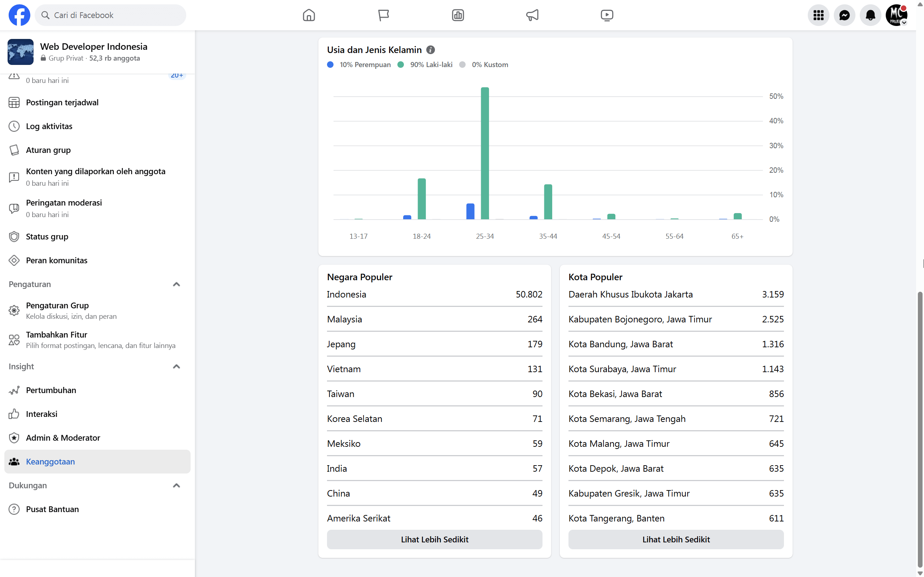Go to Facebook Home via house icon
The height and width of the screenshot is (577, 924).
[309, 15]
